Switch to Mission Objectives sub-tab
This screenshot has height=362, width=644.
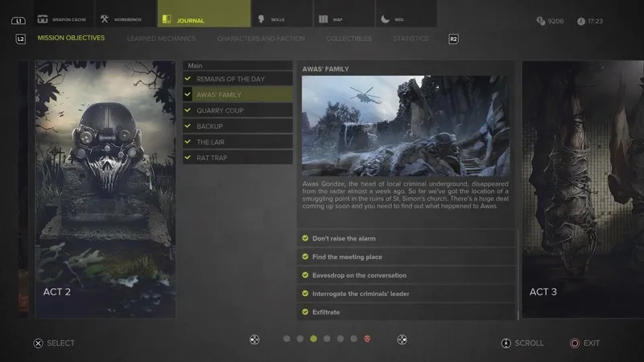(x=71, y=38)
